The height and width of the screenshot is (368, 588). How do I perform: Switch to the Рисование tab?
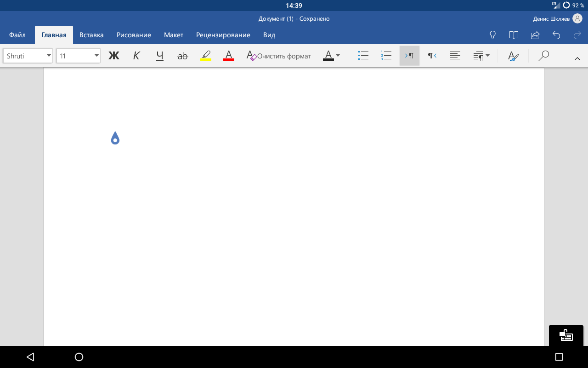coord(134,35)
